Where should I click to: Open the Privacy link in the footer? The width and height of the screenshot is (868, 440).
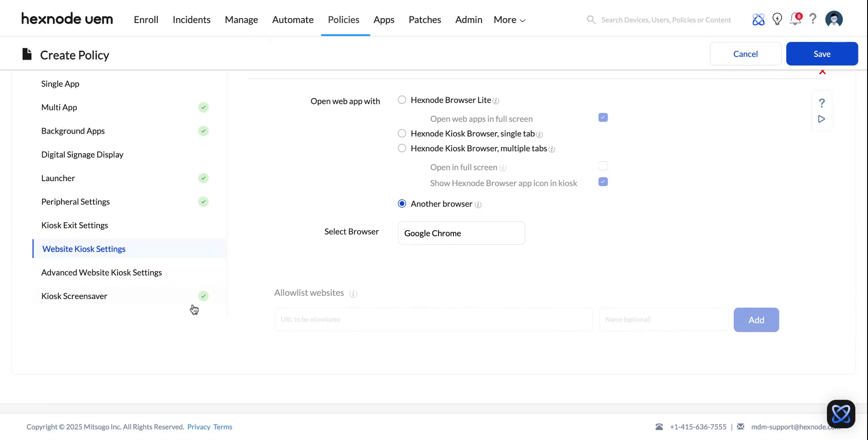(x=198, y=426)
